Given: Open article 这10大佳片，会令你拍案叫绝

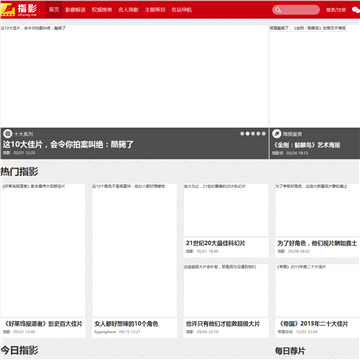Looking at the screenshot, I should [x=68, y=145].
